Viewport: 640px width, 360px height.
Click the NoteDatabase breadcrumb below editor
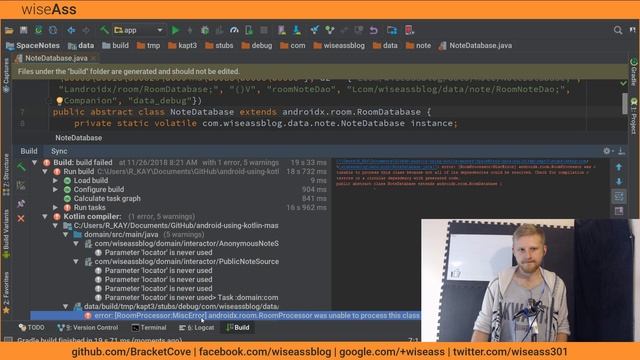click(78, 138)
